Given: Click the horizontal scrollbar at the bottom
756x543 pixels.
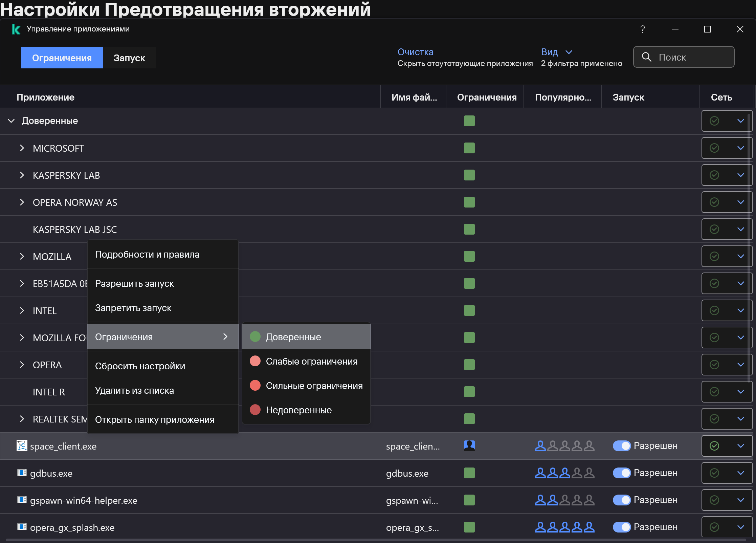Looking at the screenshot, I should pyautogui.click(x=376, y=540).
